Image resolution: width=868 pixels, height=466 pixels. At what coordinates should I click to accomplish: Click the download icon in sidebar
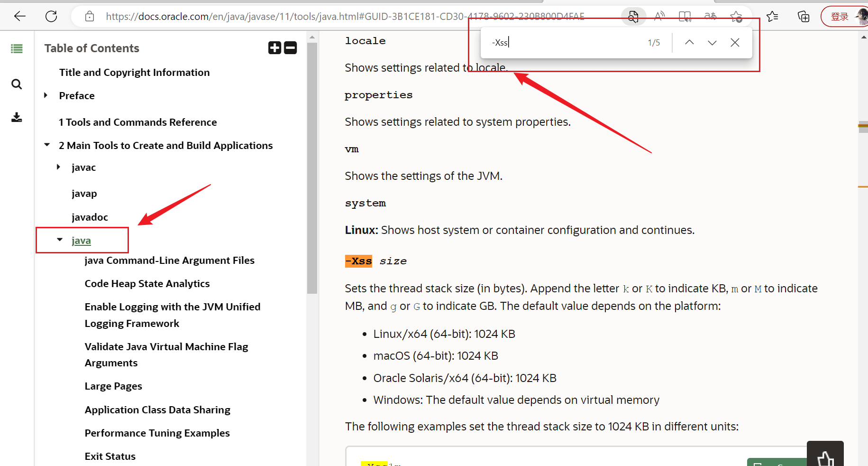(17, 117)
